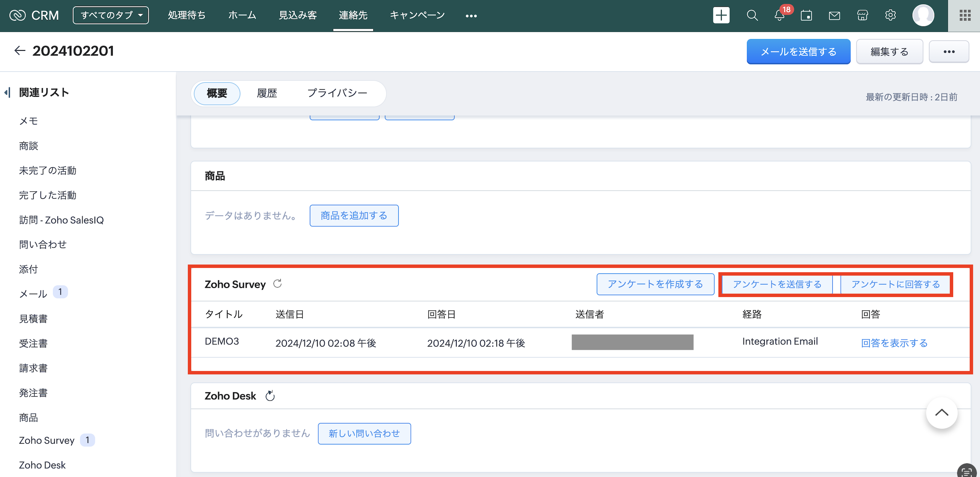Refresh the Zoho Survey section
Image resolution: width=980 pixels, height=477 pixels.
coord(277,284)
